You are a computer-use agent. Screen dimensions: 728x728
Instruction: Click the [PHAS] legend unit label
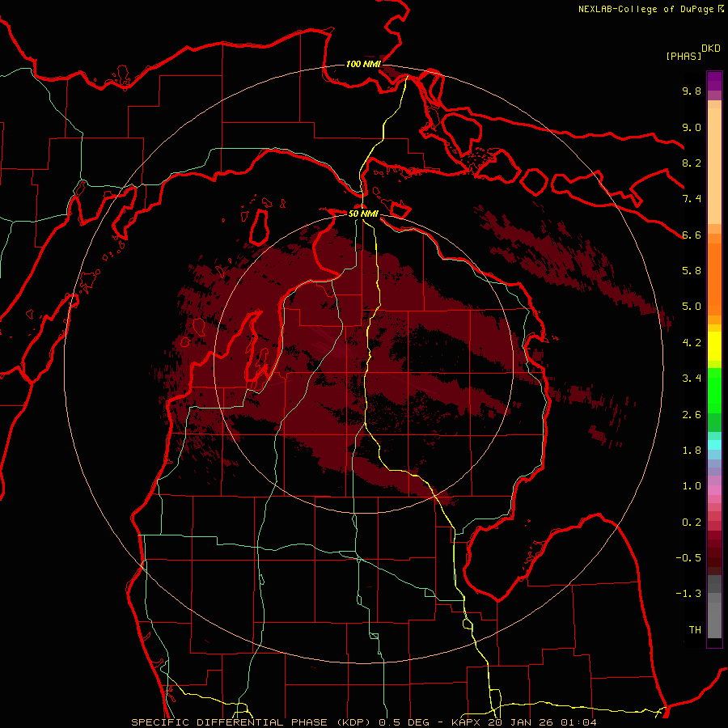click(684, 56)
